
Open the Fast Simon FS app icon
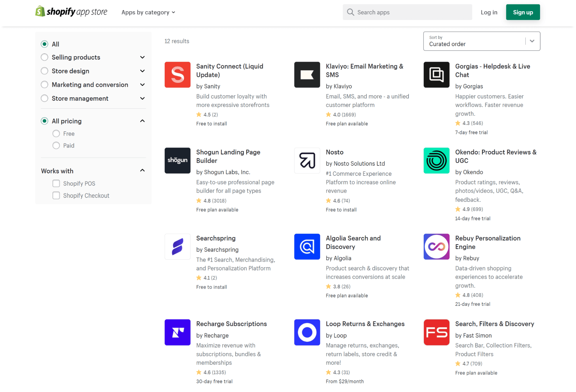436,332
